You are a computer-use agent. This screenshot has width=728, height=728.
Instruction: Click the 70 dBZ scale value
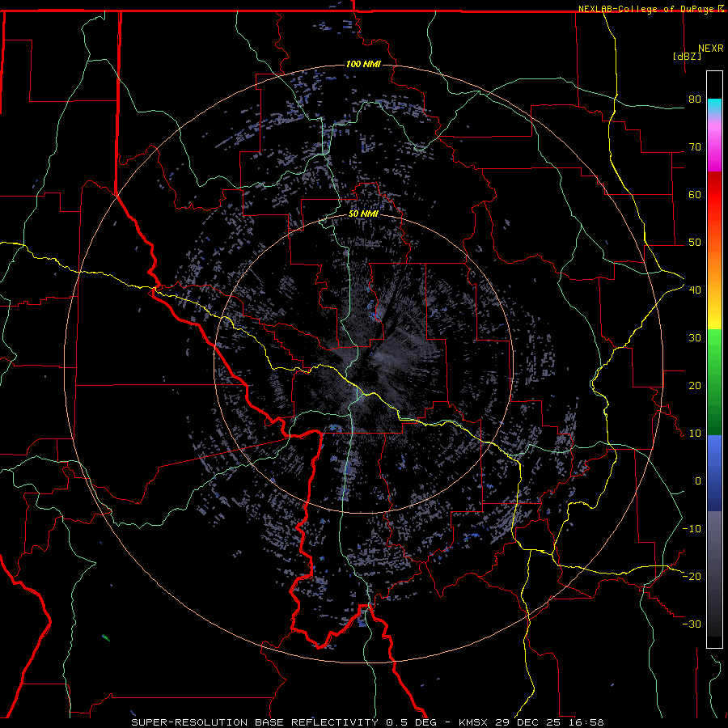pyautogui.click(x=695, y=146)
